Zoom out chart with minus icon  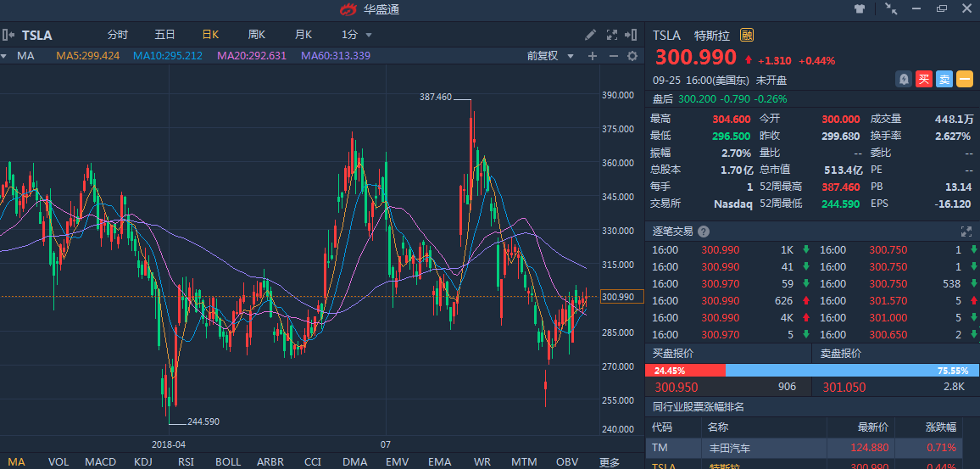pyautogui.click(x=612, y=56)
